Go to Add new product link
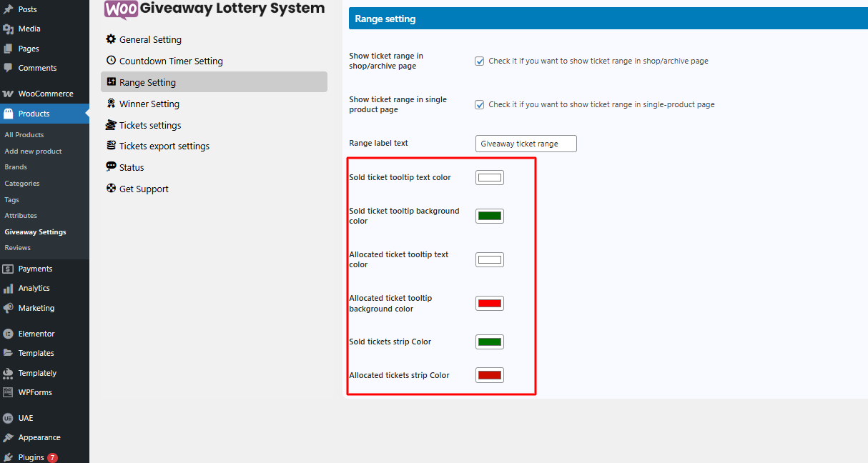This screenshot has height=463, width=868. tap(33, 151)
